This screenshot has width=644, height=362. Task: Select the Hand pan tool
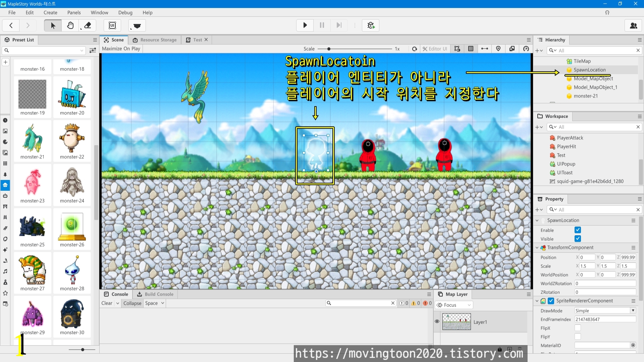[70, 25]
